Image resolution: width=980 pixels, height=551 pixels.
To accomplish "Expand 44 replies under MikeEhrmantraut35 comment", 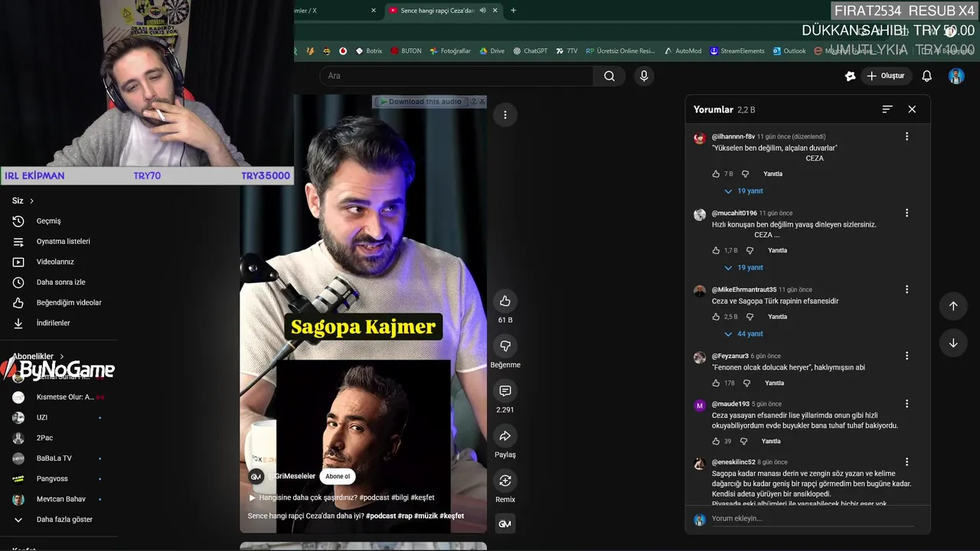I will point(743,334).
